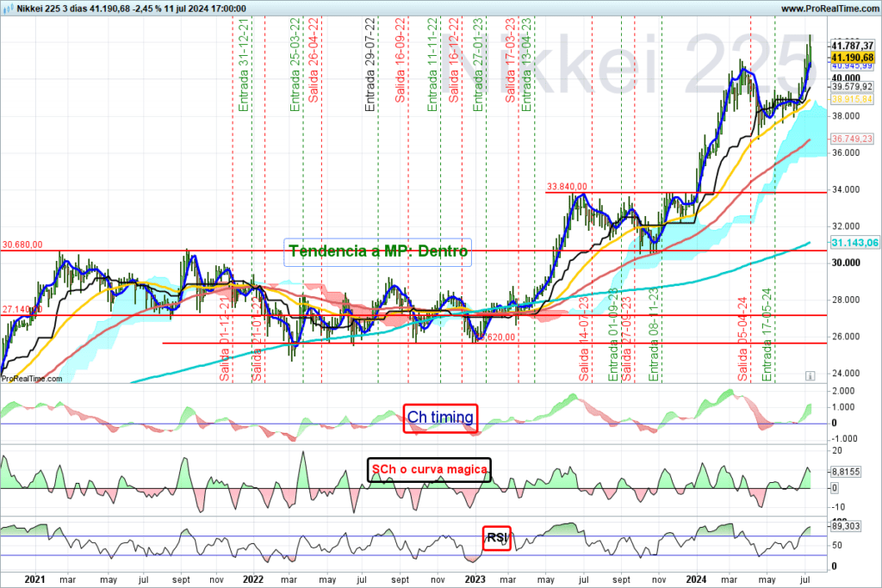The height and width of the screenshot is (588, 882).
Task: Select the 'Entrada 17-05-24' marker label
Action: click(767, 335)
